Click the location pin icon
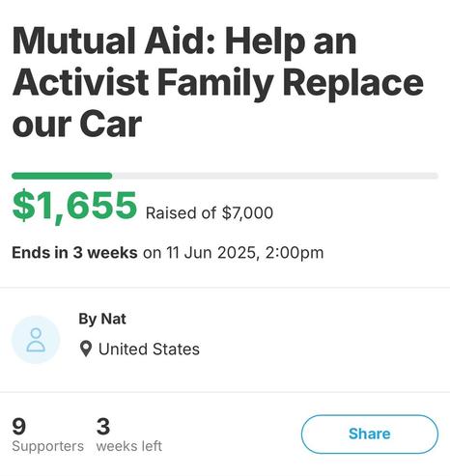 [x=86, y=349]
